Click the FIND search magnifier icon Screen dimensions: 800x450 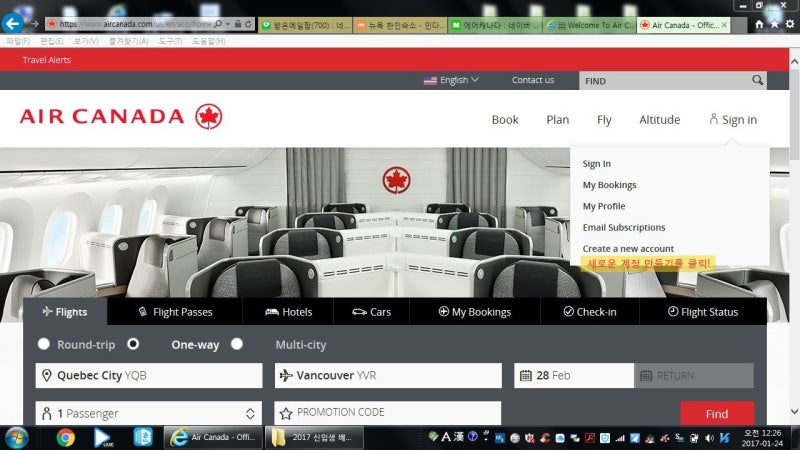tap(757, 80)
